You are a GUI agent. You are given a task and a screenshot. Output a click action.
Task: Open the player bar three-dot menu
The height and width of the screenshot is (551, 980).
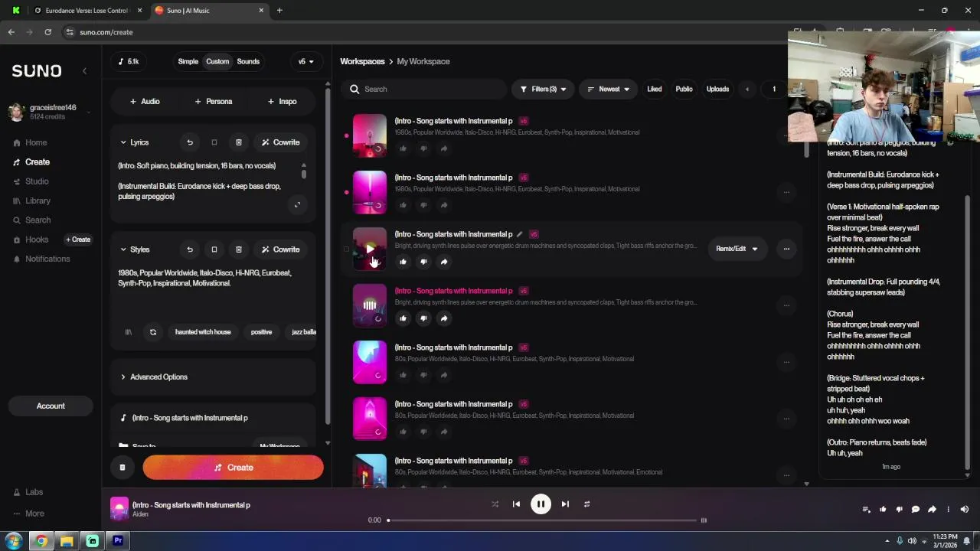(948, 510)
